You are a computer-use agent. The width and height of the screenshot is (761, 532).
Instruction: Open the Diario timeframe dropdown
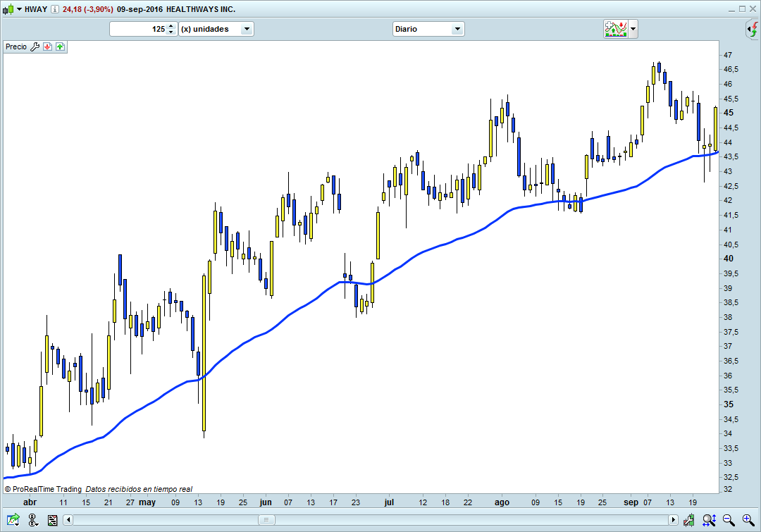(458, 29)
